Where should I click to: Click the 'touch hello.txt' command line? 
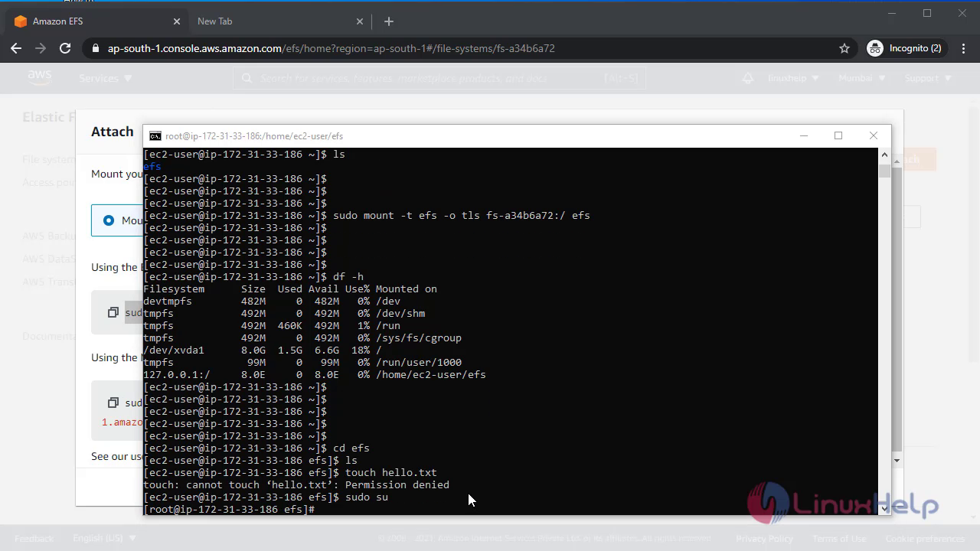click(x=290, y=473)
